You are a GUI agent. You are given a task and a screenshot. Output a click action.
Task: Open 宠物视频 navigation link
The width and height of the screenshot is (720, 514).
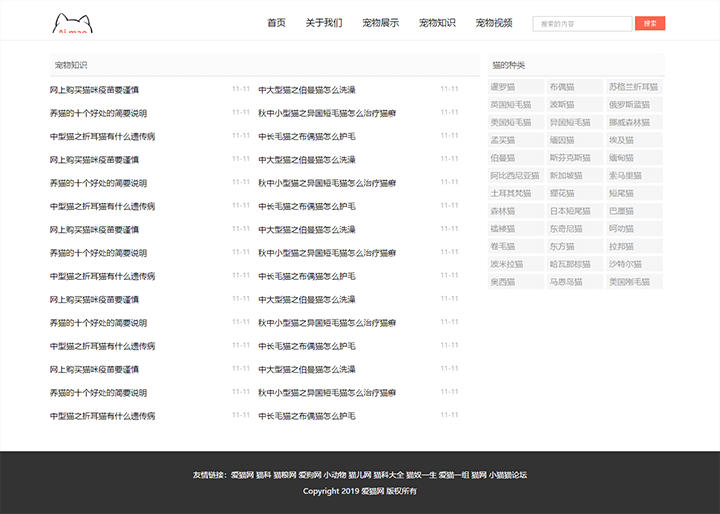coord(494,23)
